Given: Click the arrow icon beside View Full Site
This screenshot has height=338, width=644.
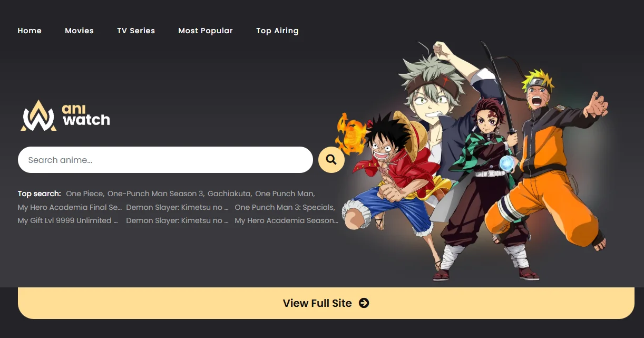Looking at the screenshot, I should 364,303.
